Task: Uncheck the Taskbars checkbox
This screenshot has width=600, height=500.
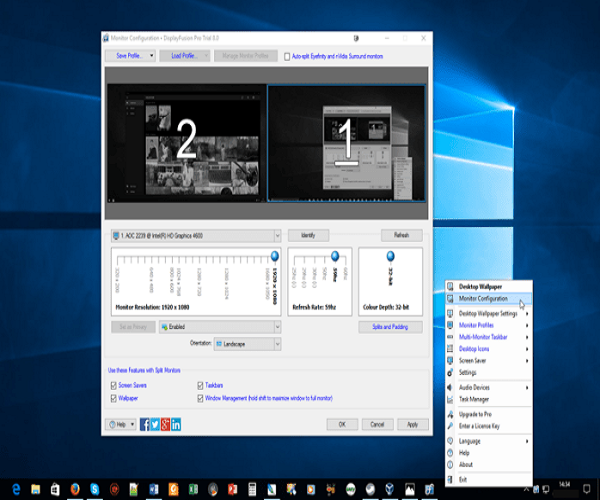Action: click(200, 386)
